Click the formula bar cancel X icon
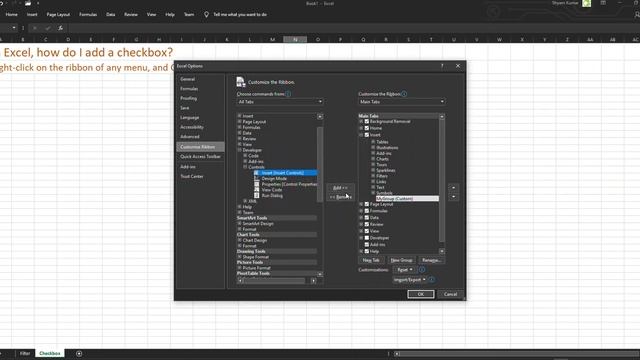Viewport: 640px width, 360px height. pyautogui.click(x=35, y=28)
